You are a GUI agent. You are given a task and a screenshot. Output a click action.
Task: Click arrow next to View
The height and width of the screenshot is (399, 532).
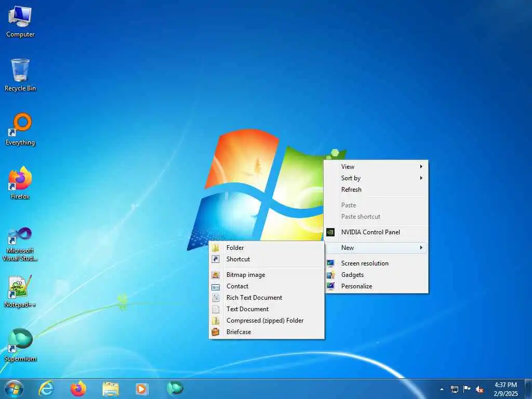tap(421, 167)
